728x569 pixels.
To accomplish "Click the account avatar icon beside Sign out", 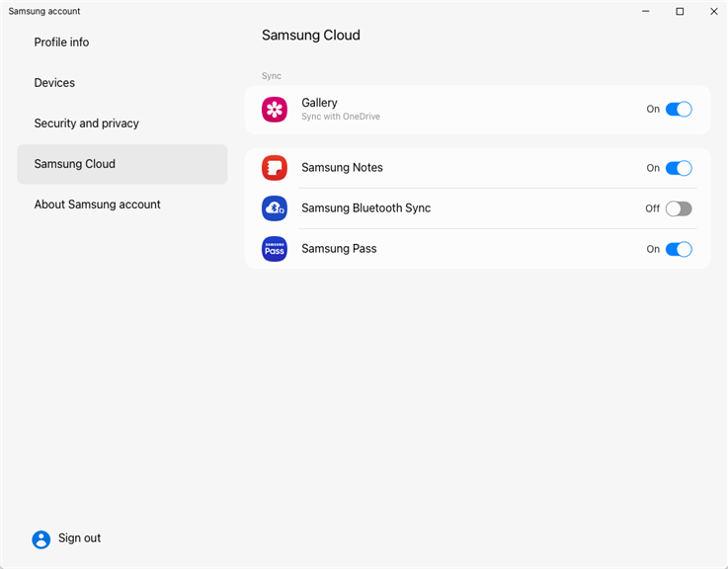I will click(41, 539).
